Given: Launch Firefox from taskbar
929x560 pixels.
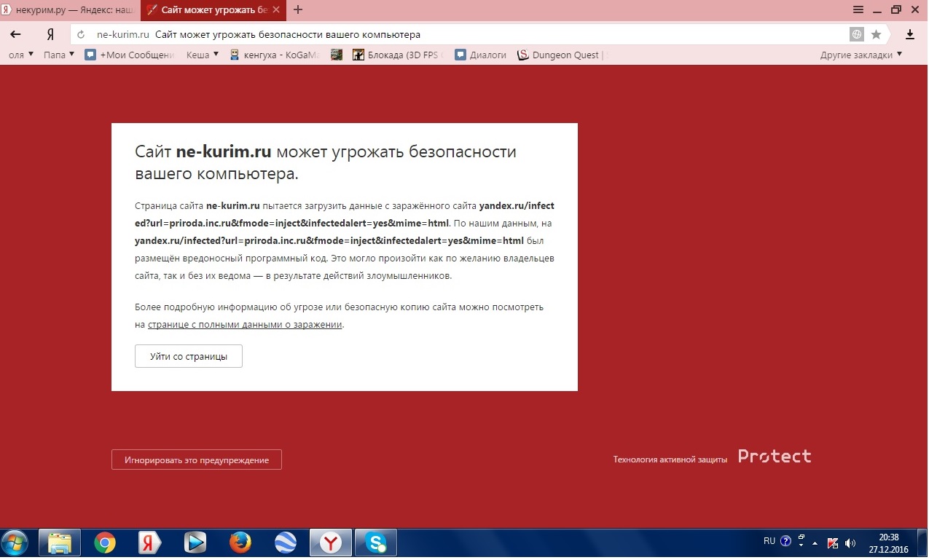Looking at the screenshot, I should 240,543.
